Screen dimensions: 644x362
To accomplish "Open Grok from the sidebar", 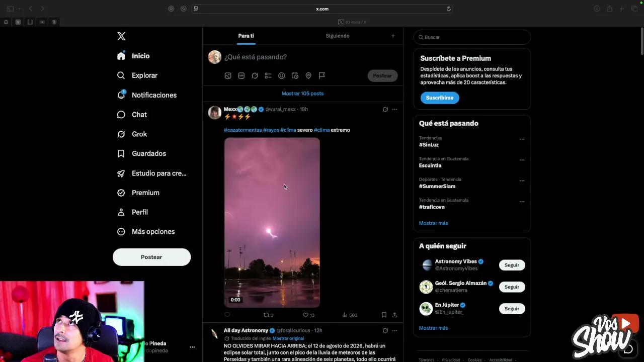I will (132, 134).
